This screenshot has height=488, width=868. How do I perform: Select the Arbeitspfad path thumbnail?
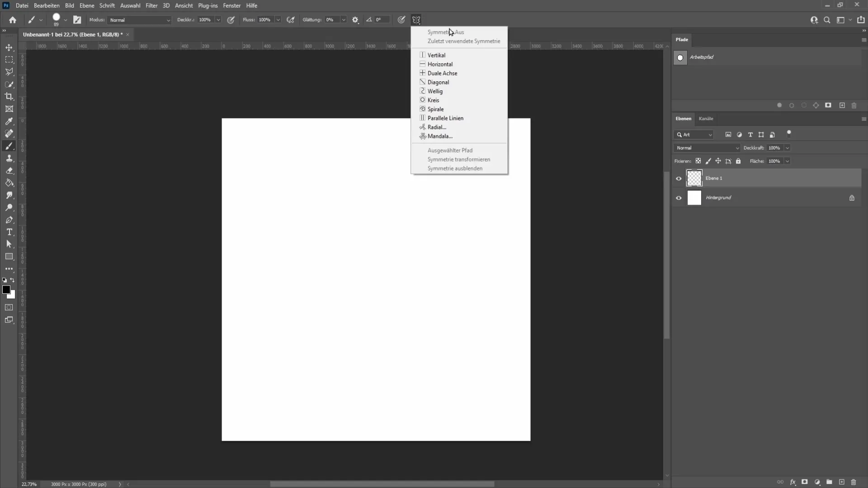coord(680,58)
